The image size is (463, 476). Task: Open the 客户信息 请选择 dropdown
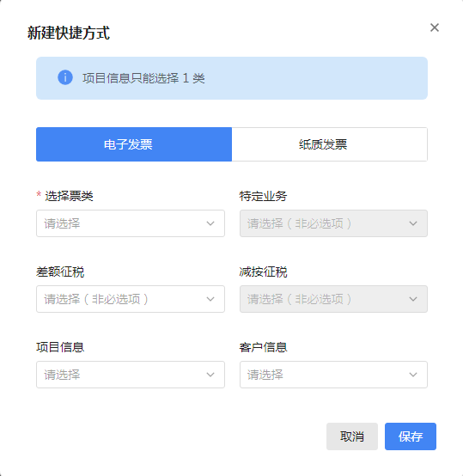coord(333,375)
